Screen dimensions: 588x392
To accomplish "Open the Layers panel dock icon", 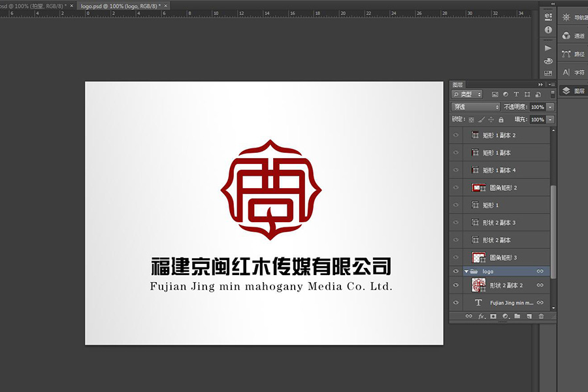I will click(x=566, y=90).
